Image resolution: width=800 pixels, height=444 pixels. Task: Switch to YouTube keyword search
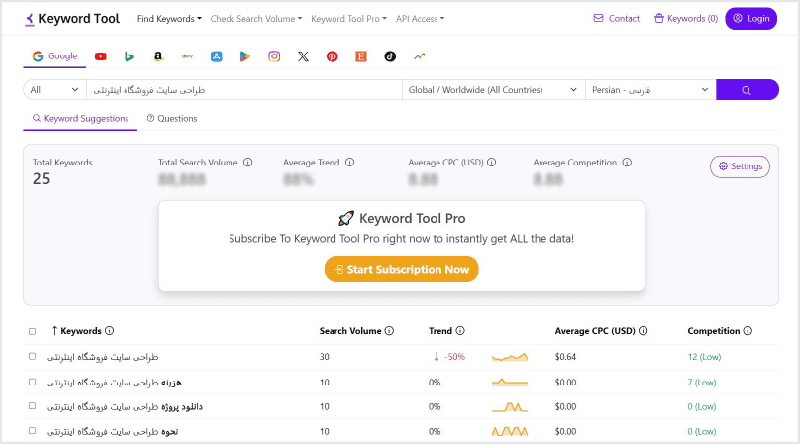click(x=101, y=57)
